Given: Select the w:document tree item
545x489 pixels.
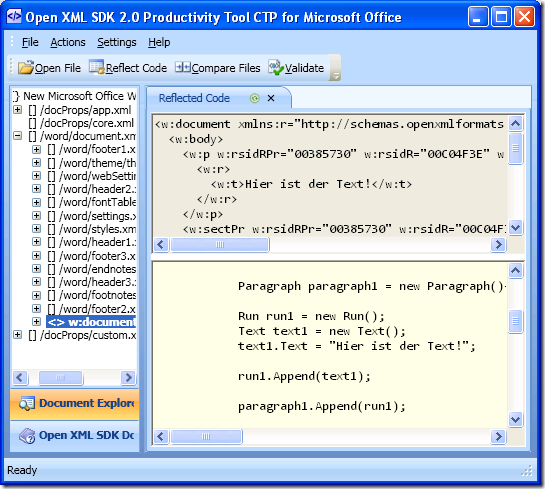Looking at the screenshot, I should click(91, 322).
